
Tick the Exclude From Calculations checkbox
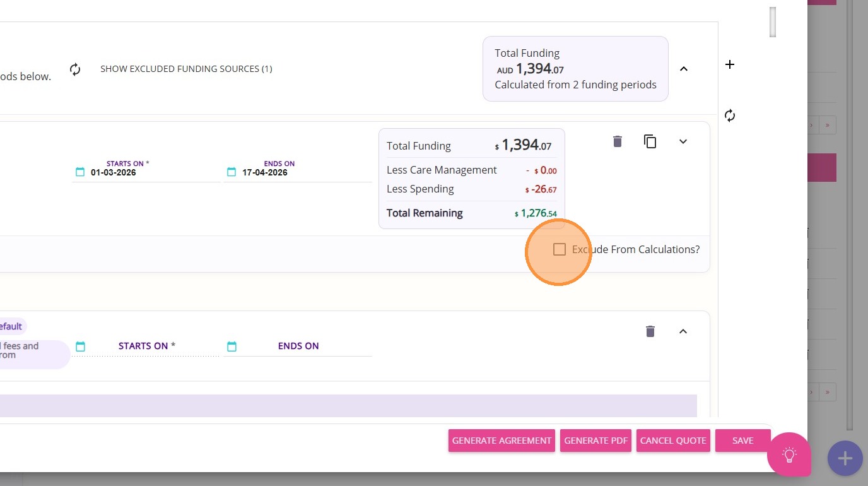click(560, 249)
